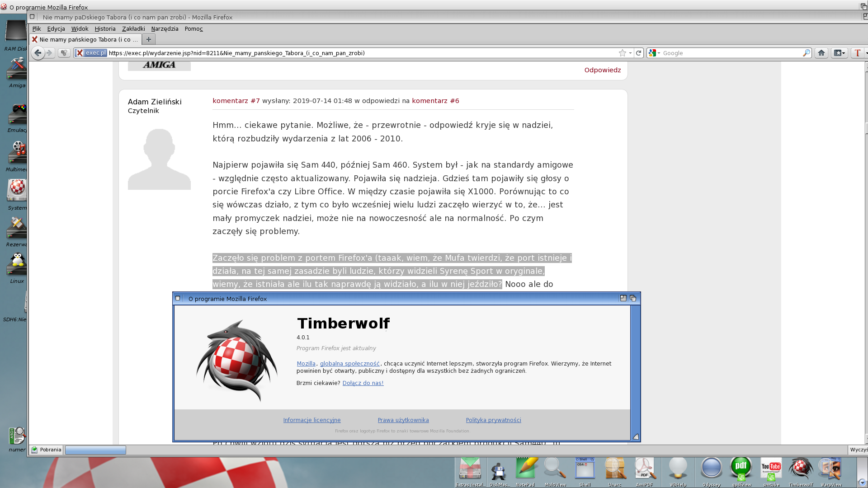Click the Pobrania label in status bar
This screenshot has width=868, height=488.
50,450
